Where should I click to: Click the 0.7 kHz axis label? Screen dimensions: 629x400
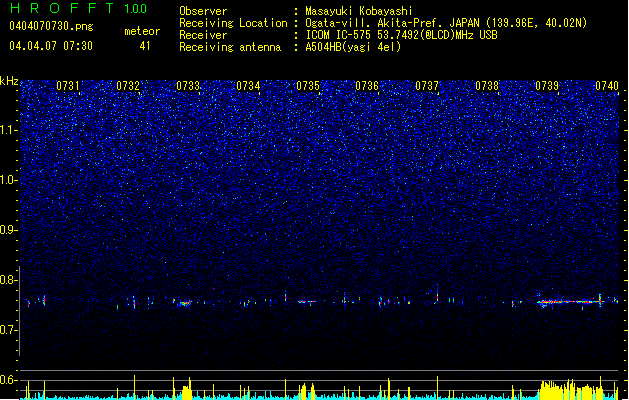(8, 330)
